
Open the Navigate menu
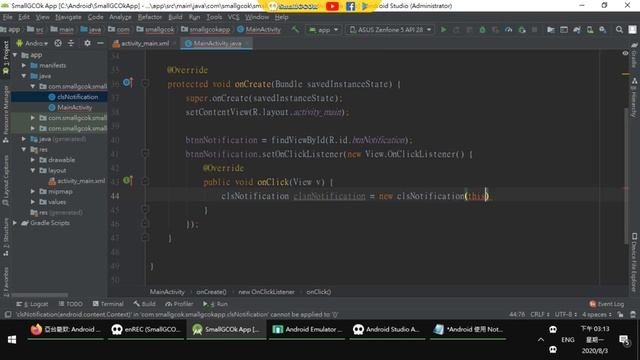[68, 17]
